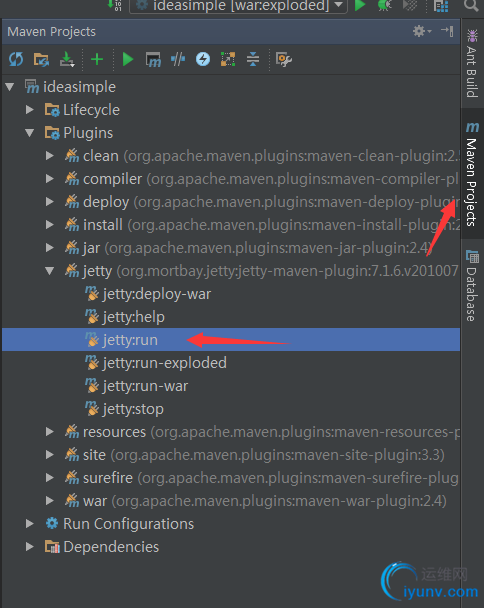Screen dimensions: 484x608
Task: Select the war plugin label
Action: tap(95, 501)
